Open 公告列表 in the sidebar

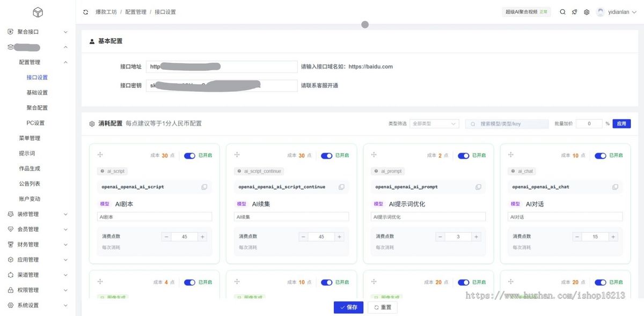click(30, 183)
